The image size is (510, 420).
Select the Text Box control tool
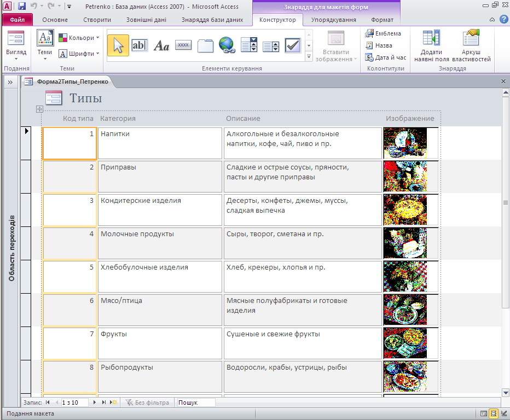tap(140, 45)
